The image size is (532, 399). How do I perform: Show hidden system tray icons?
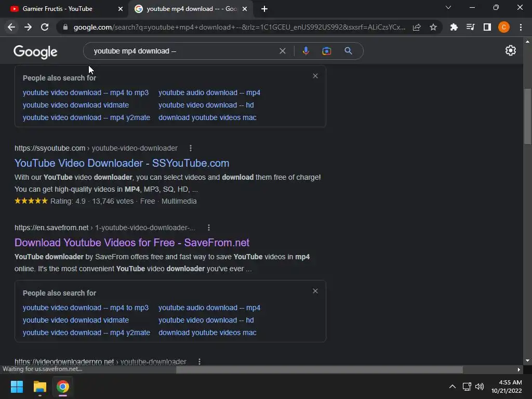pos(453,387)
